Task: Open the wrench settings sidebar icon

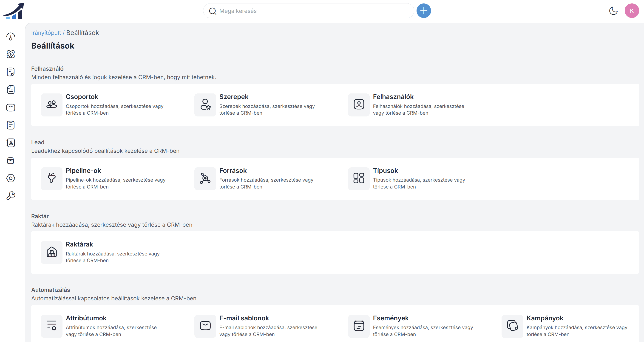Action: (x=11, y=196)
